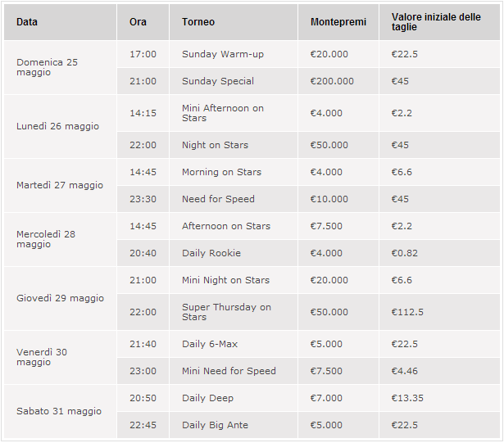Select the Montepremi column header
The image size is (504, 443).
pyautogui.click(x=338, y=22)
